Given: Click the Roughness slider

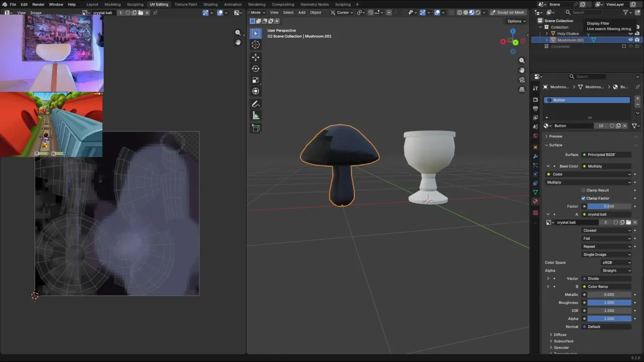Looking at the screenshot, I should (x=609, y=303).
